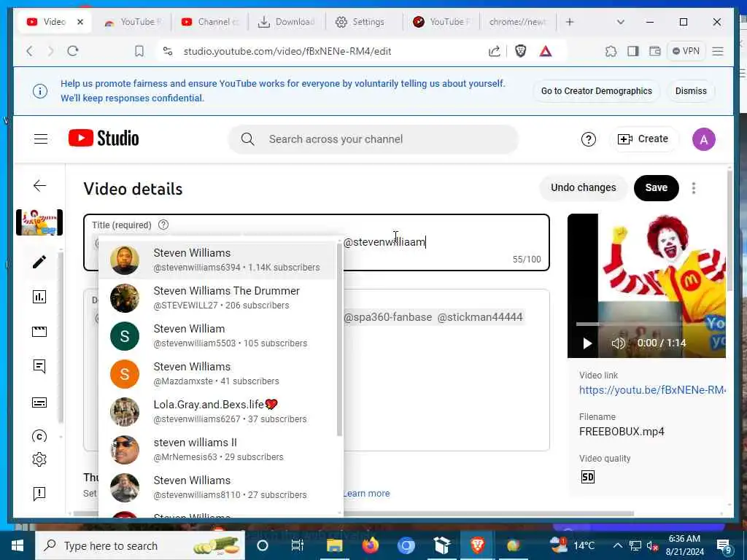This screenshot has width=747, height=560.
Task: Open the Subtitles icon in sidebar
Action: pos(39,402)
